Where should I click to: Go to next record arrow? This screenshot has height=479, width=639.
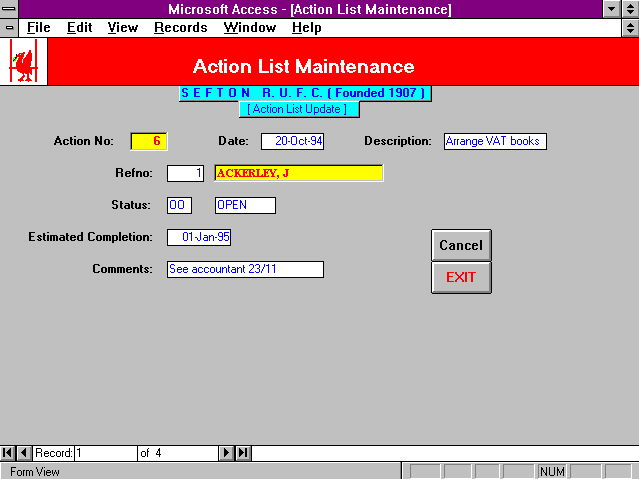(x=226, y=453)
